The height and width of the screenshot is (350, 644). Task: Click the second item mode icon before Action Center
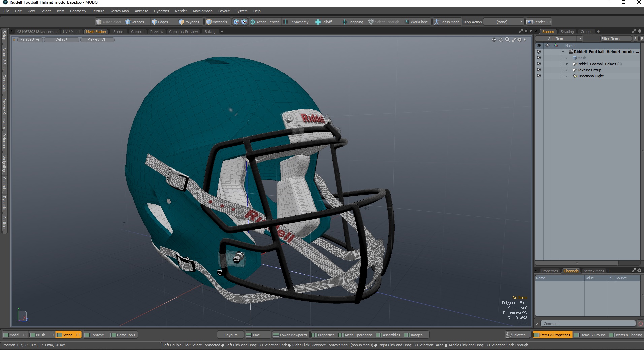point(244,22)
